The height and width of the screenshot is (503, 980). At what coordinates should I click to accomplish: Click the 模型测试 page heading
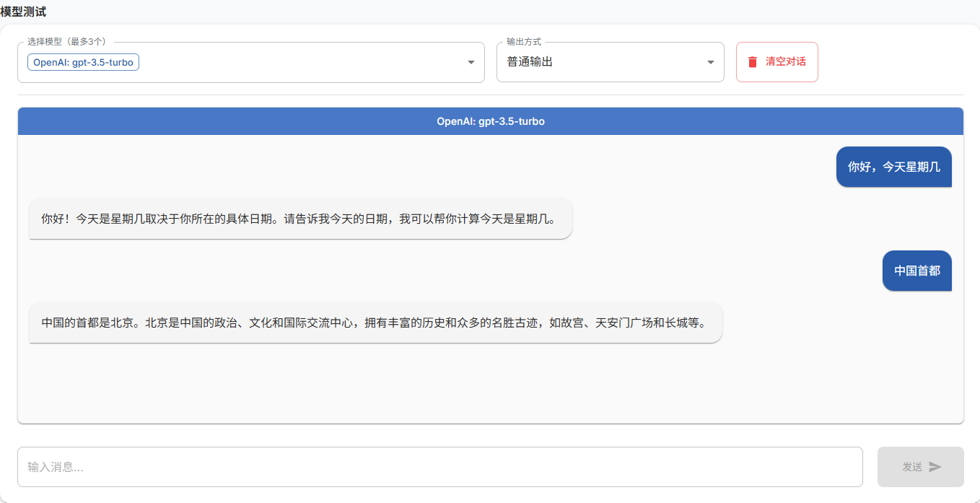tap(23, 11)
